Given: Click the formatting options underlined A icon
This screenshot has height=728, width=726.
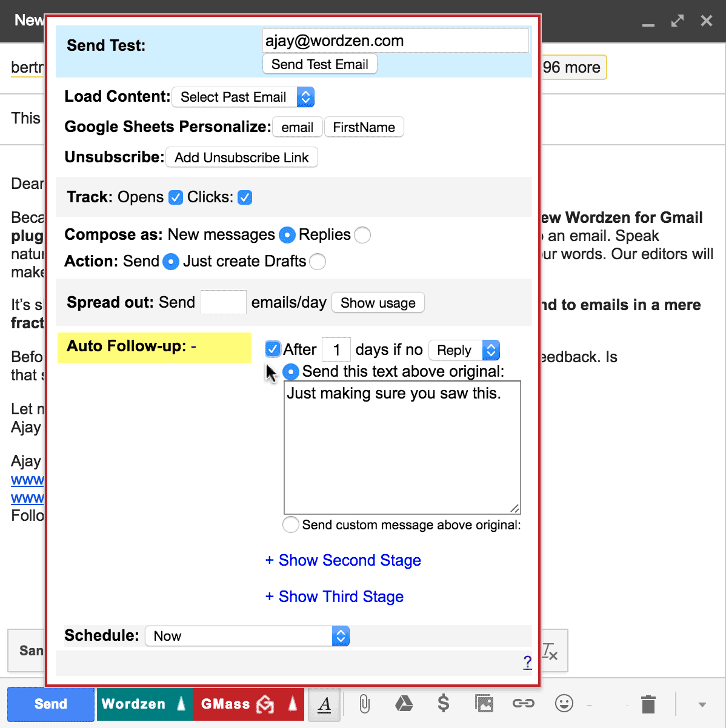Looking at the screenshot, I should (324, 704).
